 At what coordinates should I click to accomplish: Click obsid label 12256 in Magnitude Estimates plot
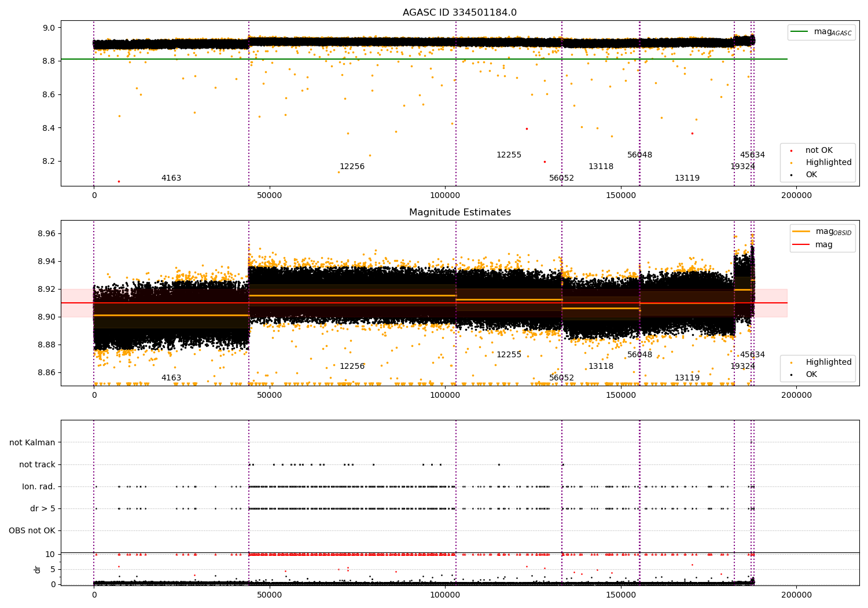pyautogui.click(x=352, y=367)
